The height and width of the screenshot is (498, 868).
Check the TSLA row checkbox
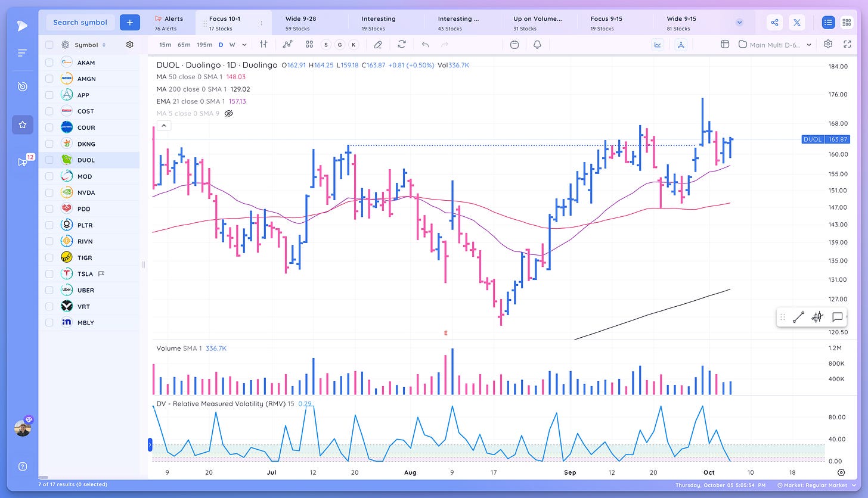click(x=49, y=274)
